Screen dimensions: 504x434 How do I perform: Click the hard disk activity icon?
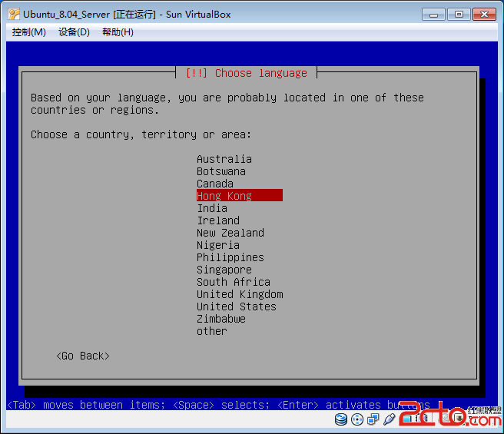click(x=341, y=419)
